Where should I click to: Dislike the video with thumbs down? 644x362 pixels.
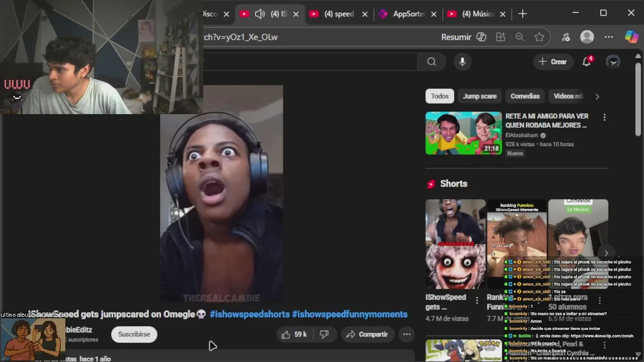[x=325, y=334]
